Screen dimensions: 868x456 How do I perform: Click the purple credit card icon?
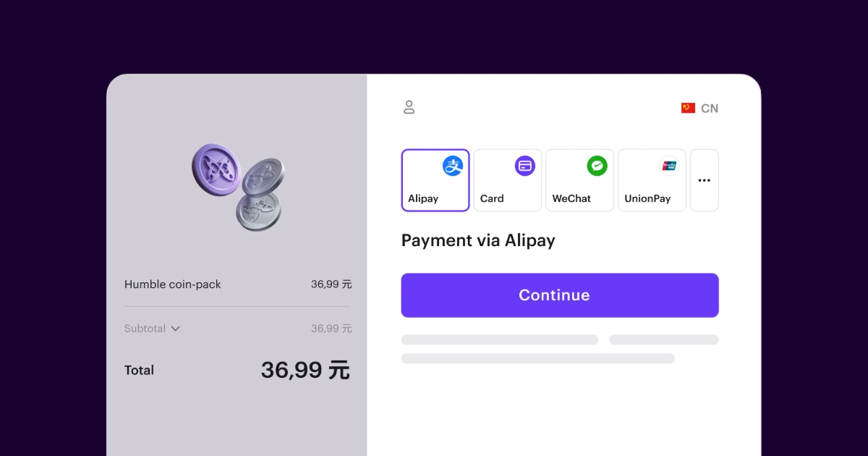pos(525,166)
